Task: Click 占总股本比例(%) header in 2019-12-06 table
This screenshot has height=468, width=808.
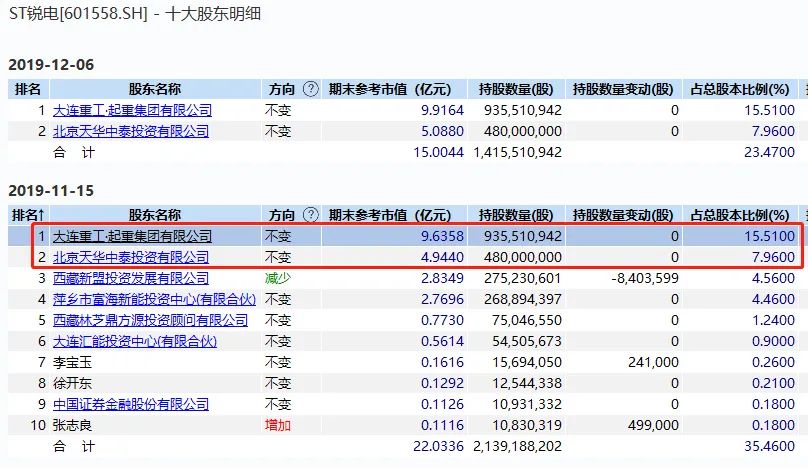Action: [740, 89]
